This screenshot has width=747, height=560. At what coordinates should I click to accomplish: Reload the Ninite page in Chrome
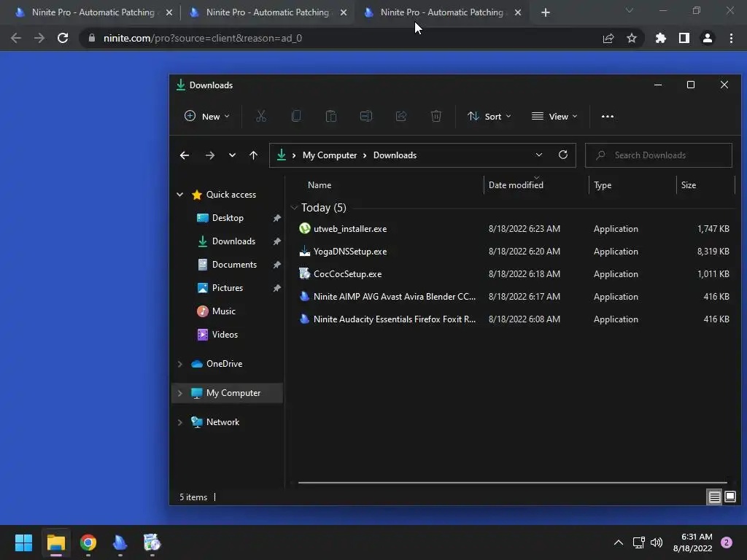63,38
